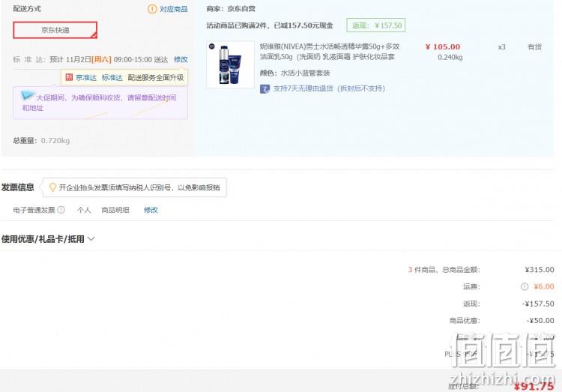562x392 pixels.
Task: Click 修改 in the invoice information row
Action: (x=151, y=210)
